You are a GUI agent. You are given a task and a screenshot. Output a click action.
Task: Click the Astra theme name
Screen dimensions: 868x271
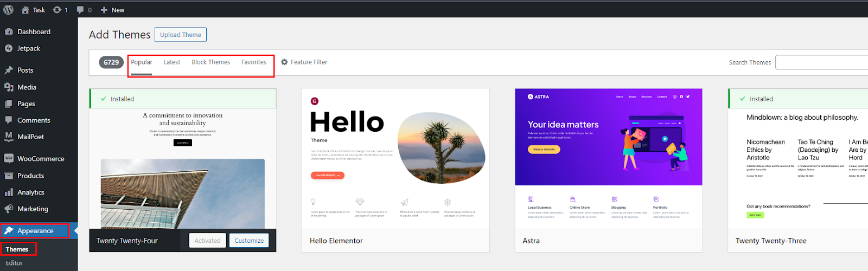(531, 241)
